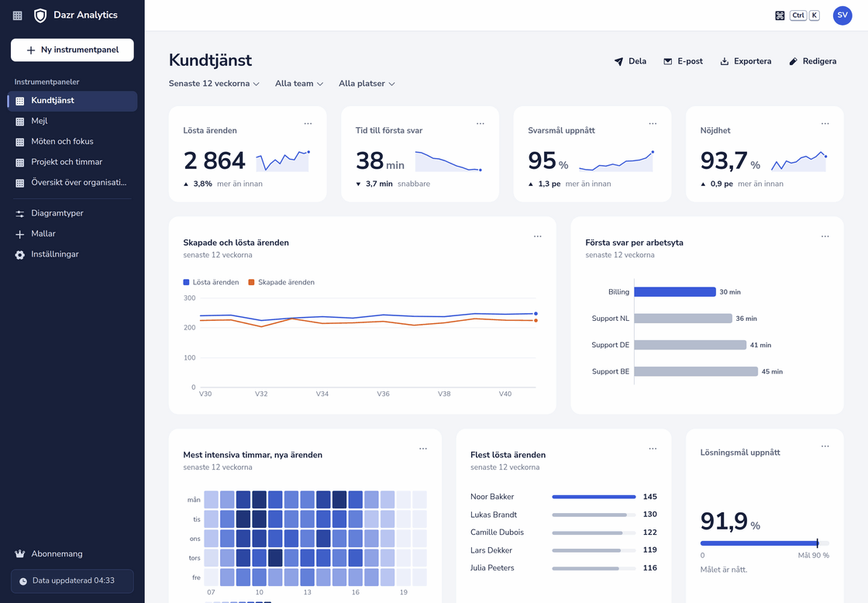Open Inställningar
The height and width of the screenshot is (603, 868).
point(72,255)
